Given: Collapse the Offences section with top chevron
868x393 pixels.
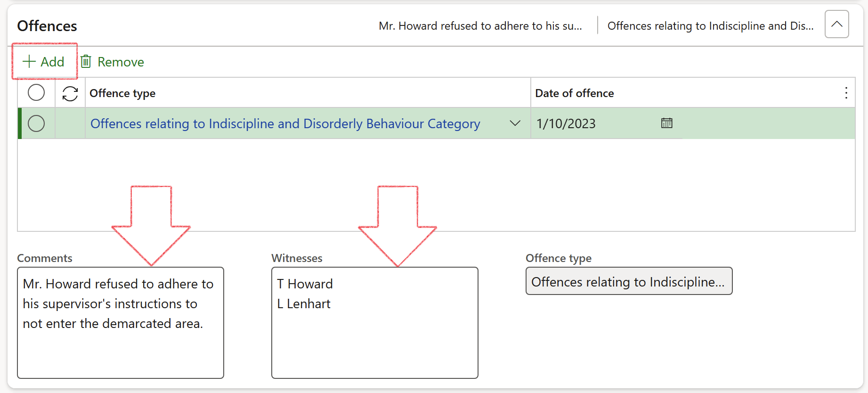Looking at the screenshot, I should [x=836, y=25].
